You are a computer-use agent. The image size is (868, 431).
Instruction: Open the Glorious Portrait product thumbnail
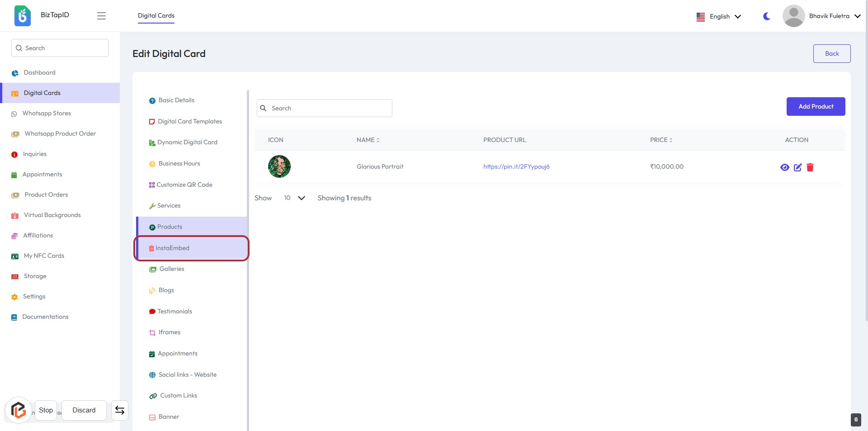tap(279, 166)
